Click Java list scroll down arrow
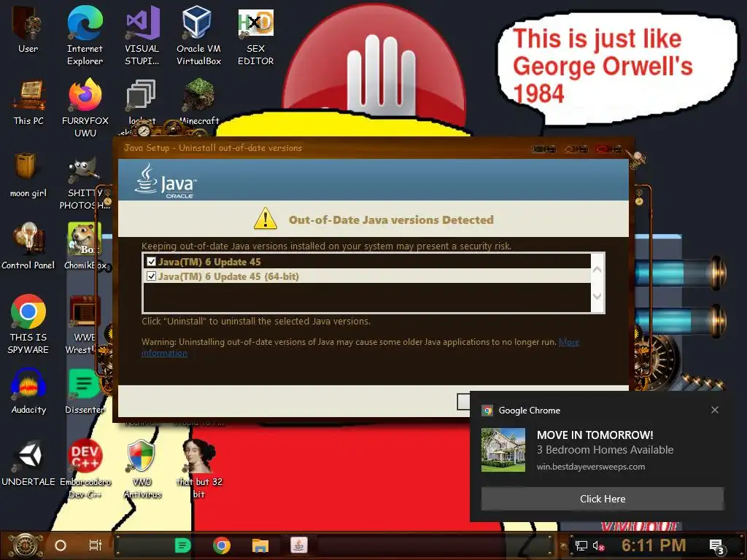 (x=597, y=296)
